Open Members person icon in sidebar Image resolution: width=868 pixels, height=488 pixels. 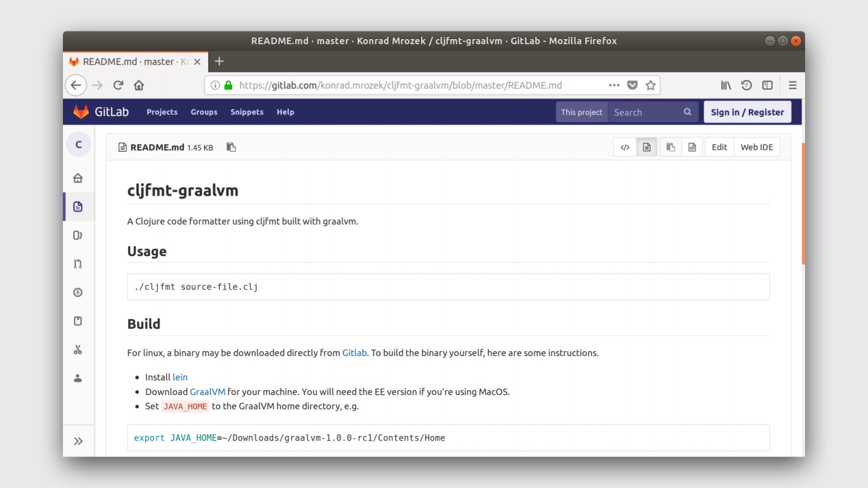[78, 378]
